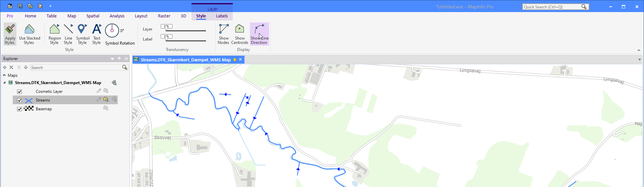Click the third quick access toolbar icon
The image size is (644, 187).
(x=30, y=6)
